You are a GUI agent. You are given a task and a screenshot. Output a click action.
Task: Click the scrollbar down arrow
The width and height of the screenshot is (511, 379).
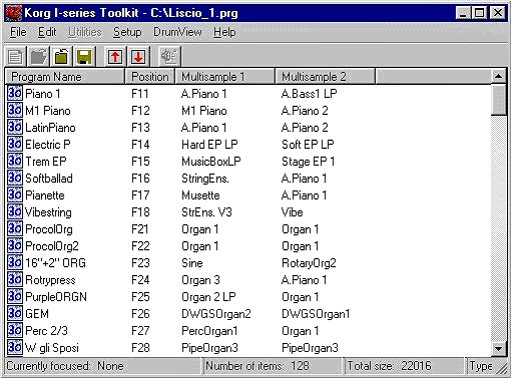click(x=499, y=349)
